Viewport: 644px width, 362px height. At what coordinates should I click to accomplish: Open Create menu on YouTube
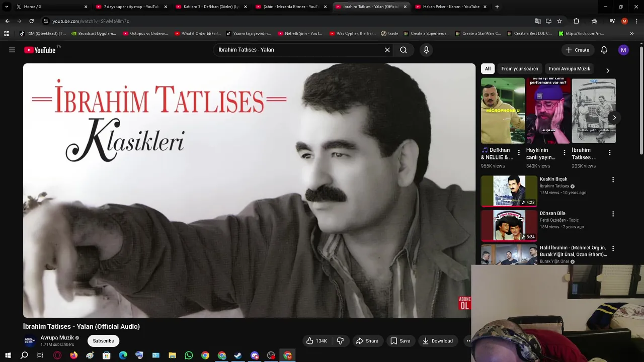(577, 50)
